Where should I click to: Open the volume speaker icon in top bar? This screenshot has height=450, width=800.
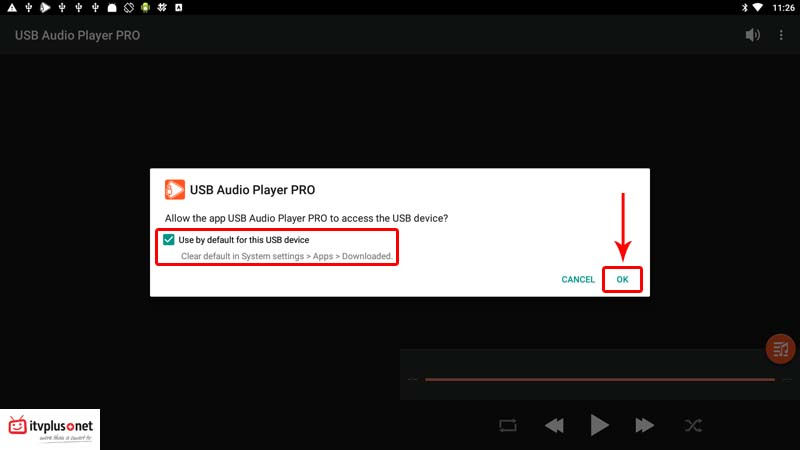(x=753, y=35)
